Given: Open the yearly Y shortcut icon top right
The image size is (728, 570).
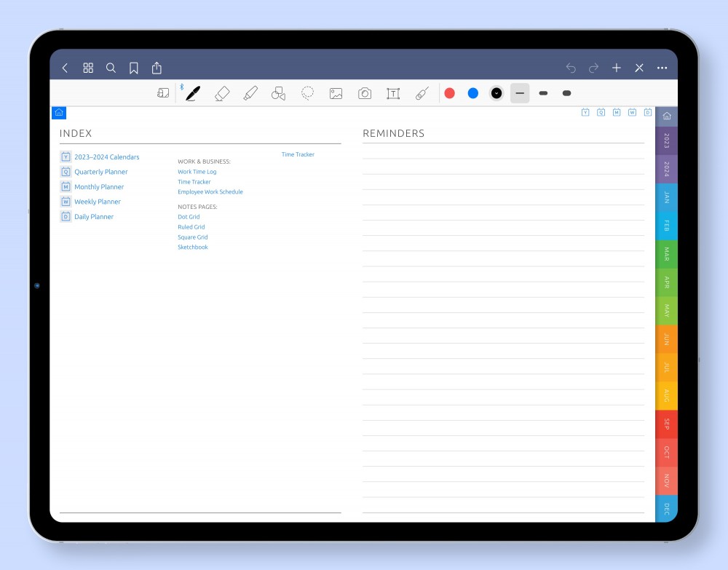Looking at the screenshot, I should point(585,112).
